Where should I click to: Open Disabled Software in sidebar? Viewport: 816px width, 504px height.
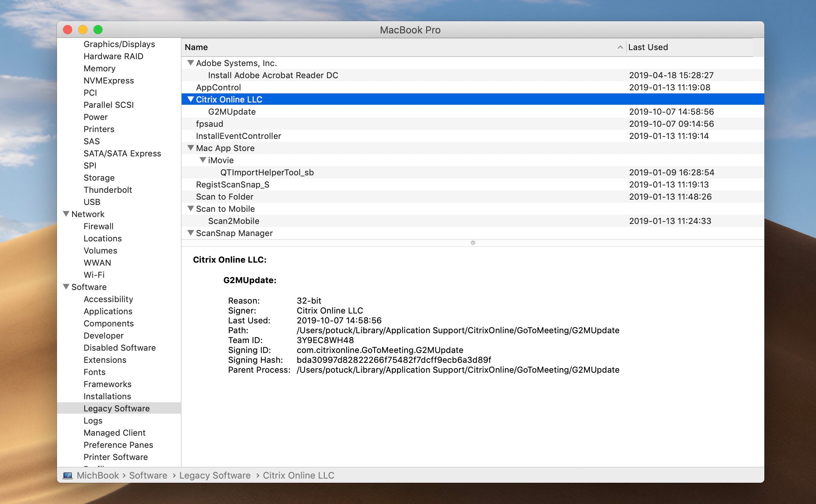120,348
